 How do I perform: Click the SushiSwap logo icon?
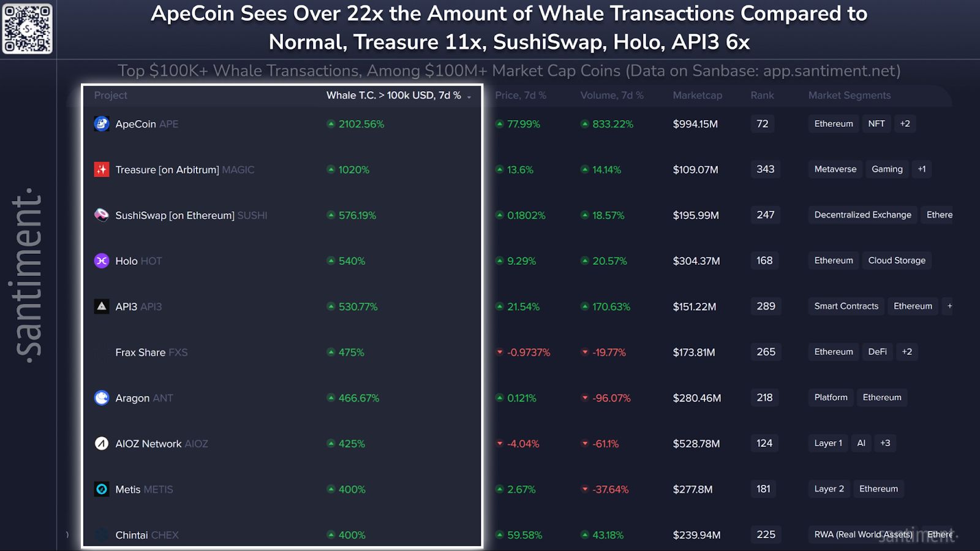pos(102,215)
